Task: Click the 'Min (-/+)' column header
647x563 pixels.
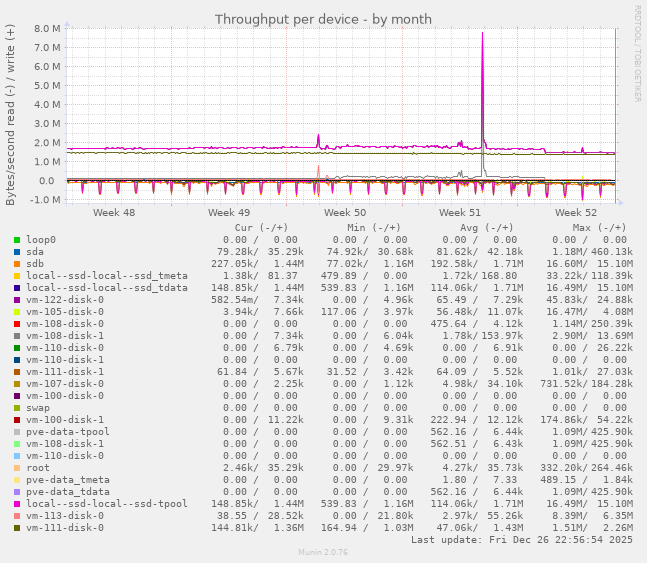Action: tap(374, 228)
